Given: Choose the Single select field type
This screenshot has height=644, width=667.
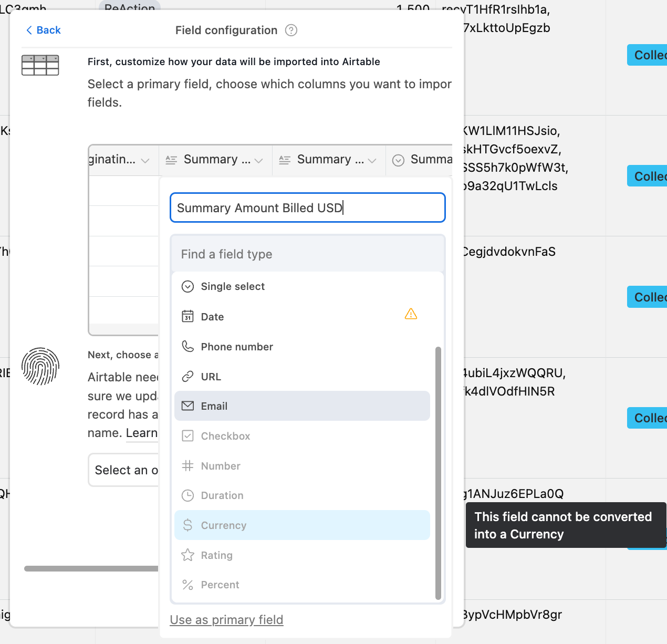Looking at the screenshot, I should [x=302, y=286].
